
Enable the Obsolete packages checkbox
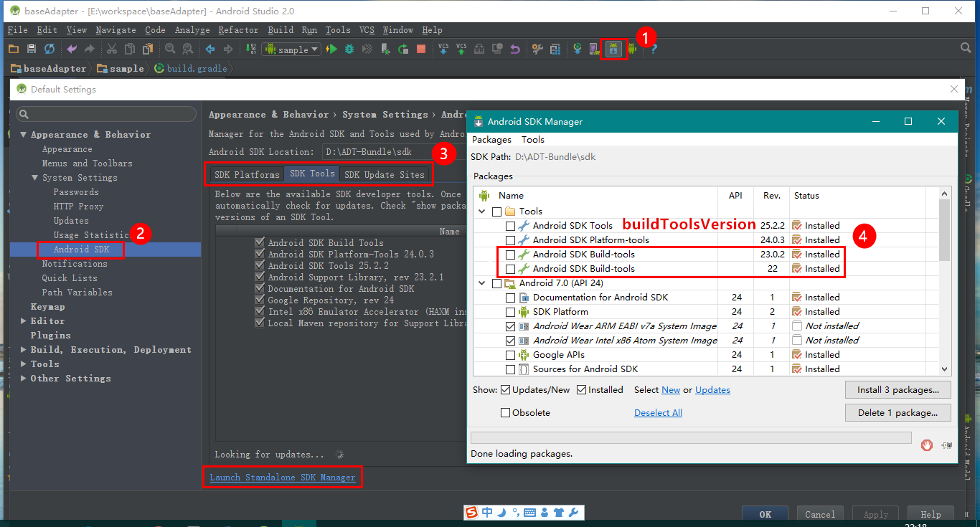pos(506,412)
